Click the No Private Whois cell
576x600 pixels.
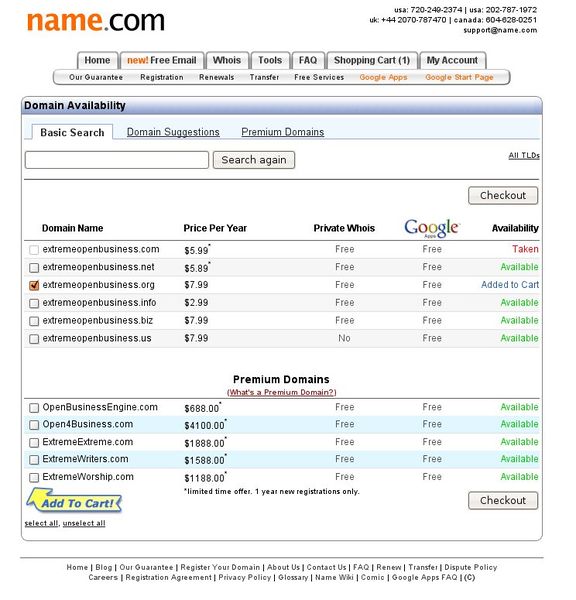[x=344, y=339]
